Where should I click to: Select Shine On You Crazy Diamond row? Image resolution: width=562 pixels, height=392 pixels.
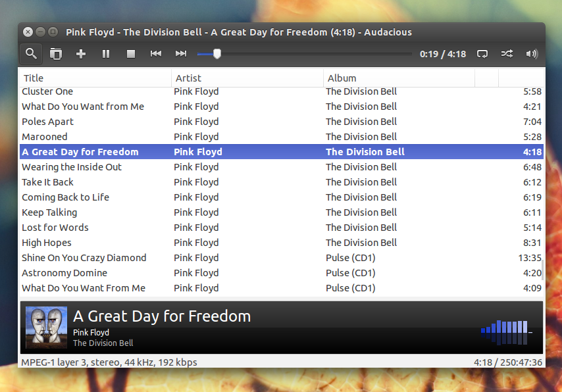pos(282,258)
